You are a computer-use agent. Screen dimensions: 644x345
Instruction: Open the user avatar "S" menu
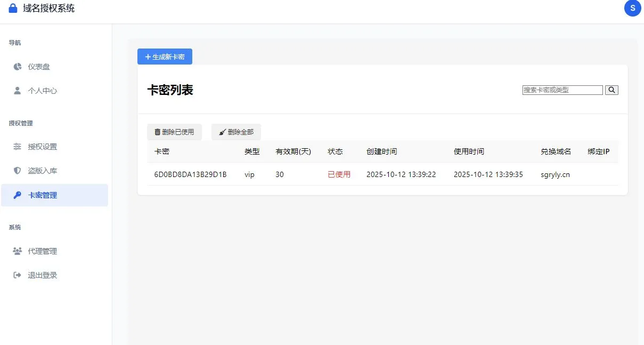[x=632, y=8]
